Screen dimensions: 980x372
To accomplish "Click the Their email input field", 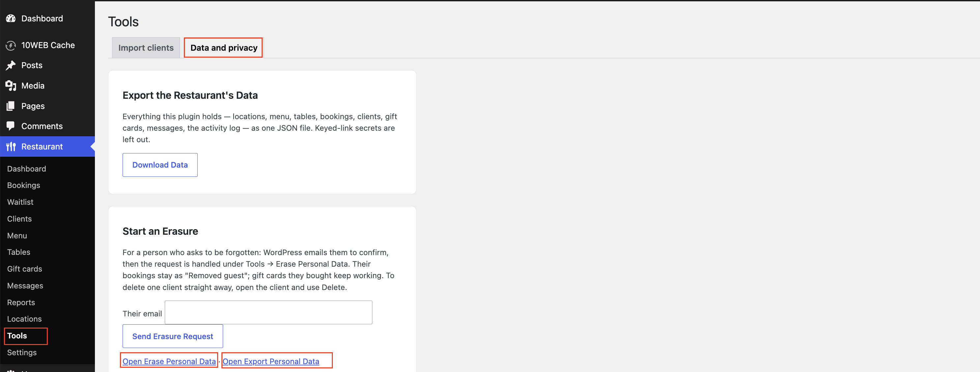I will pos(269,312).
